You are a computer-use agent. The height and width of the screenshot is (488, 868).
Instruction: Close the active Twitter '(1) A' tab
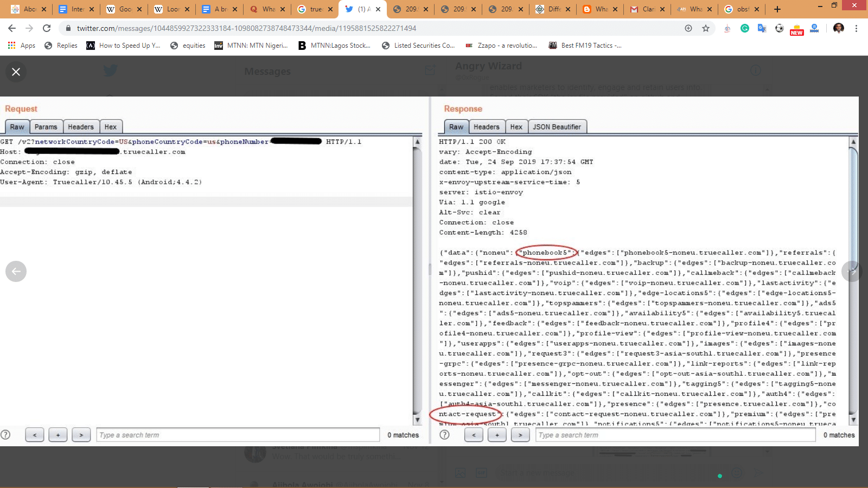tap(378, 9)
